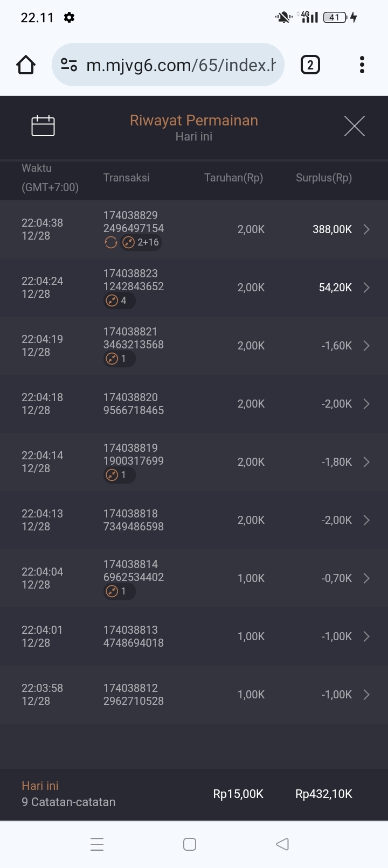Tap the free spin icon on 22:04:38 row
Viewport: 388px width, 868px height.
(111, 243)
